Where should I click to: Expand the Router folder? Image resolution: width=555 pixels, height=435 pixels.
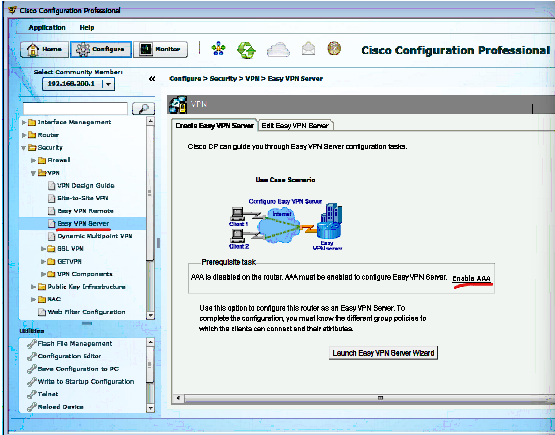(x=24, y=135)
